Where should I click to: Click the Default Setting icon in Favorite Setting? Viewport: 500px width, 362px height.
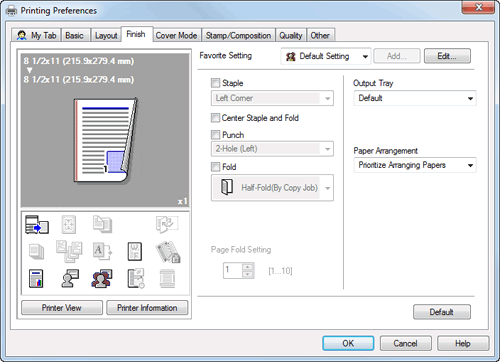291,56
